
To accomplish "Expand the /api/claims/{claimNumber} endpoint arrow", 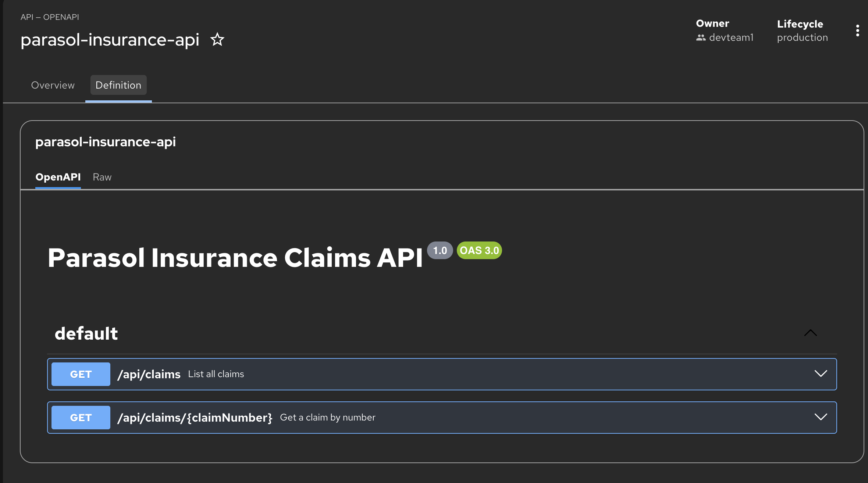I will coord(821,417).
